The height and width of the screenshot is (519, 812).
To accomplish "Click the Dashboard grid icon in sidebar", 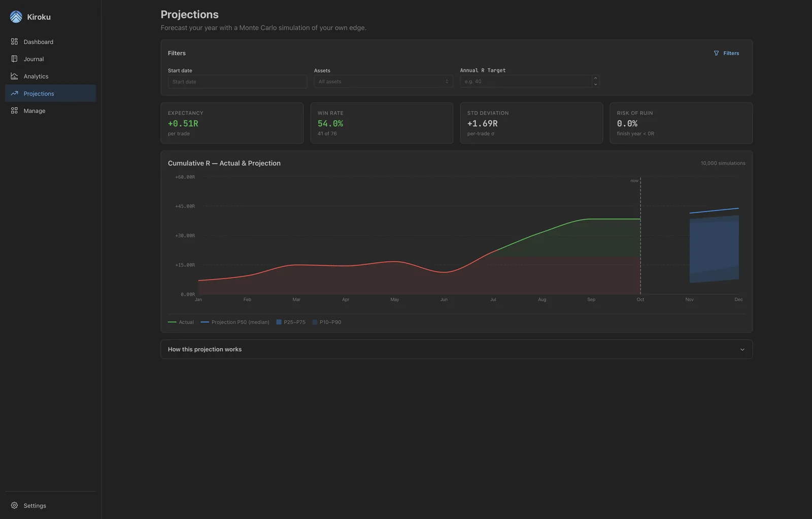I will (x=14, y=42).
